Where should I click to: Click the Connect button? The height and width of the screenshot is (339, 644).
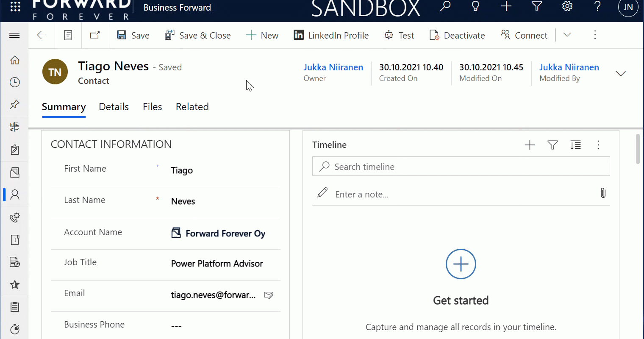(524, 35)
